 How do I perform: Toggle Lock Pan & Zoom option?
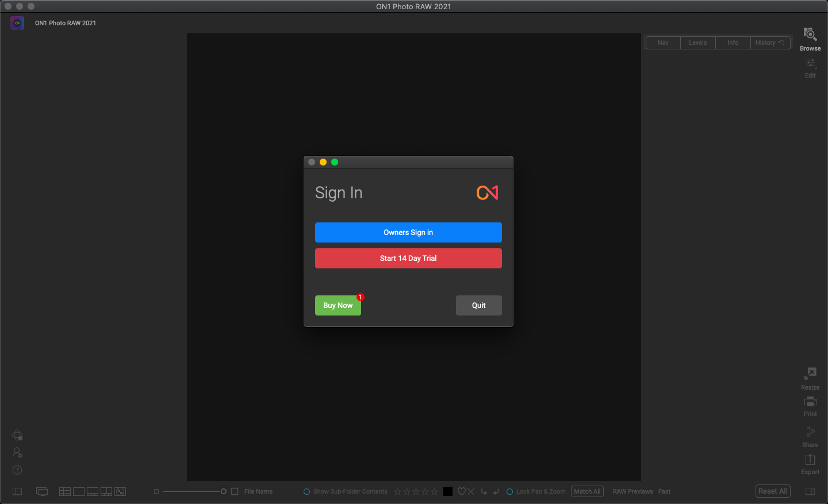pyautogui.click(x=509, y=491)
